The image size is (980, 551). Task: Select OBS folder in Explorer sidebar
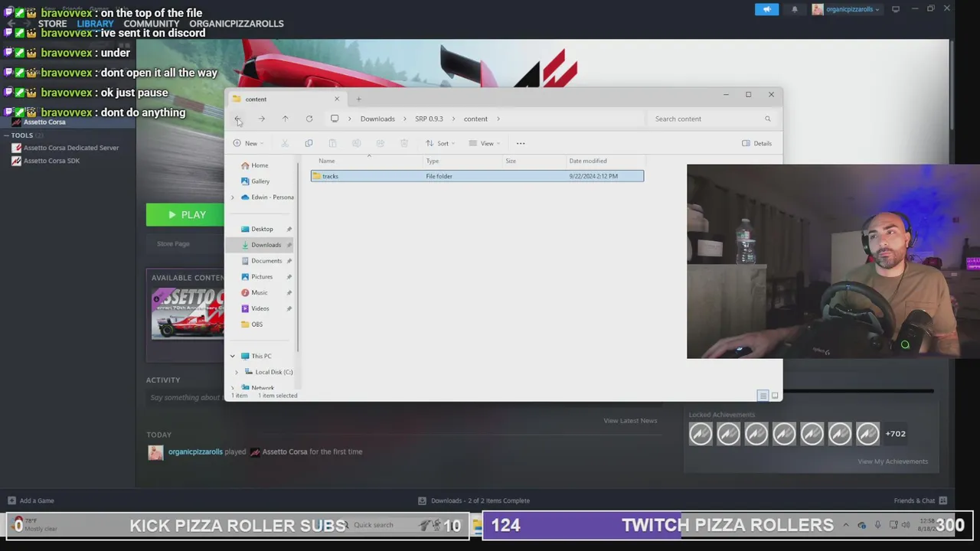pyautogui.click(x=257, y=324)
